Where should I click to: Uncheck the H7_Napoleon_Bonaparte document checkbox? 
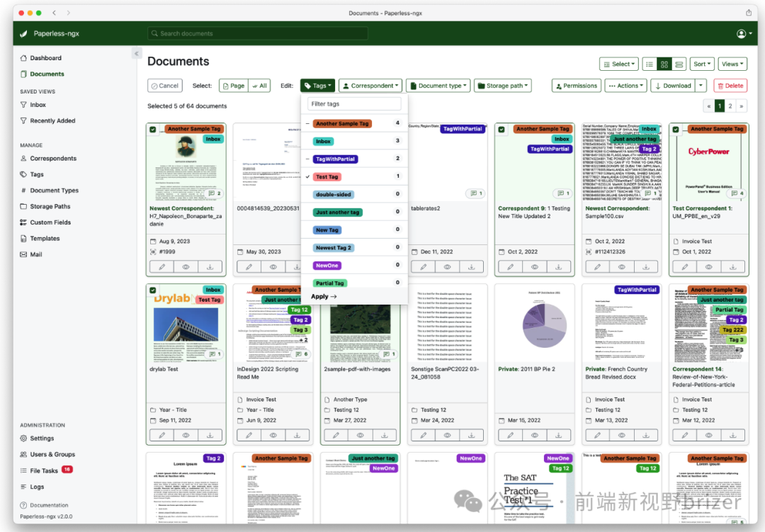point(153,130)
